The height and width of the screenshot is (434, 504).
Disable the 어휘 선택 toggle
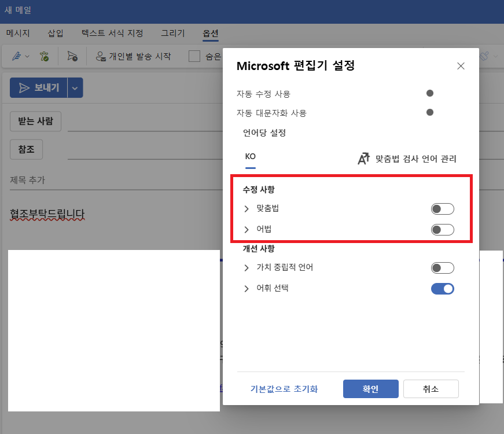coord(442,288)
